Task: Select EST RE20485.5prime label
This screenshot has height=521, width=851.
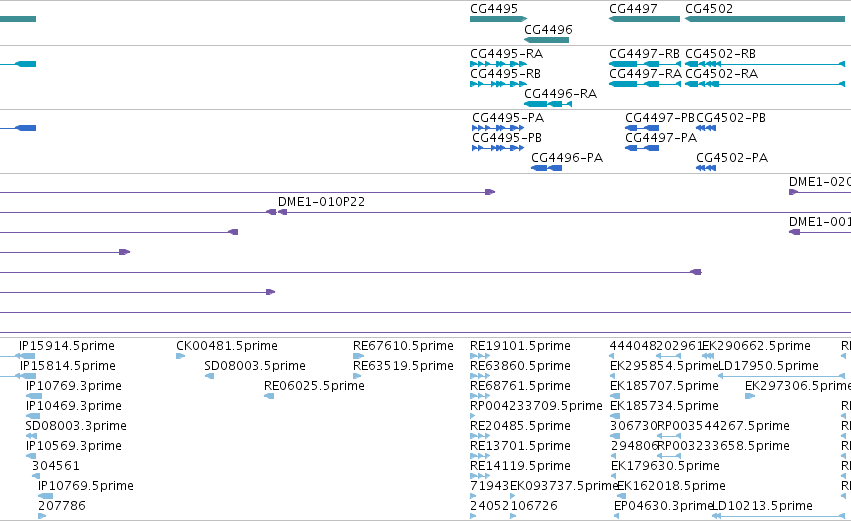Action: tap(520, 426)
